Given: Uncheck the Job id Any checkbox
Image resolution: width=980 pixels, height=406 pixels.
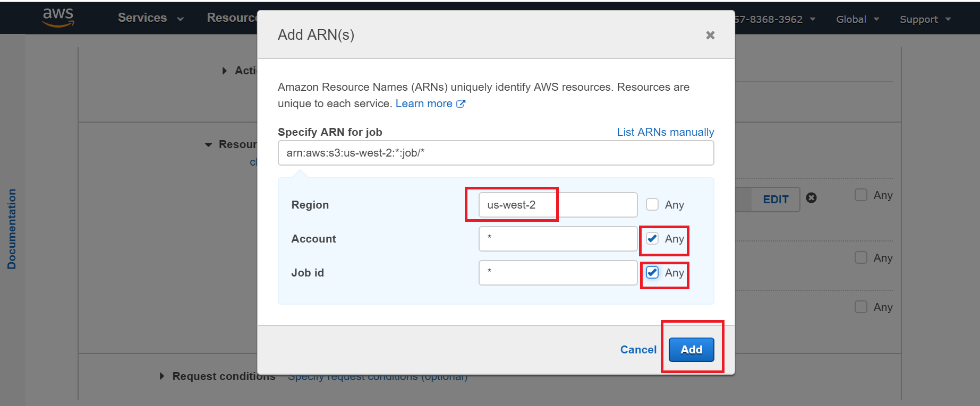Looking at the screenshot, I should tap(652, 273).
